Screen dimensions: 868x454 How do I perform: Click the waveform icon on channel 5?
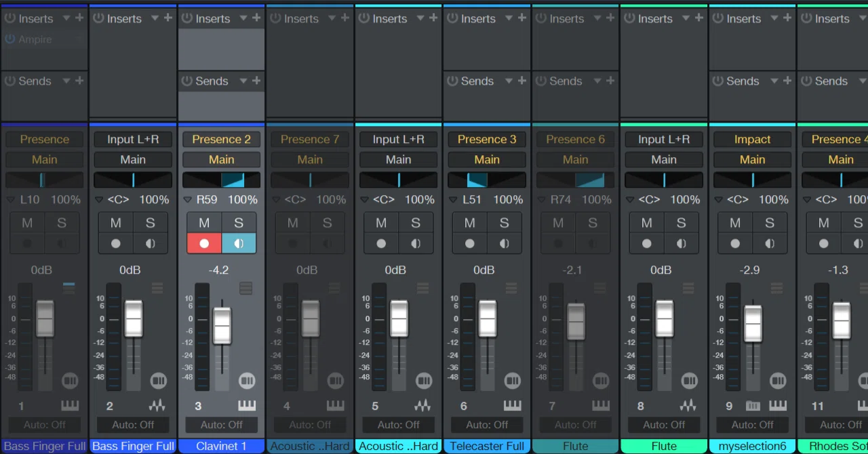(423, 405)
